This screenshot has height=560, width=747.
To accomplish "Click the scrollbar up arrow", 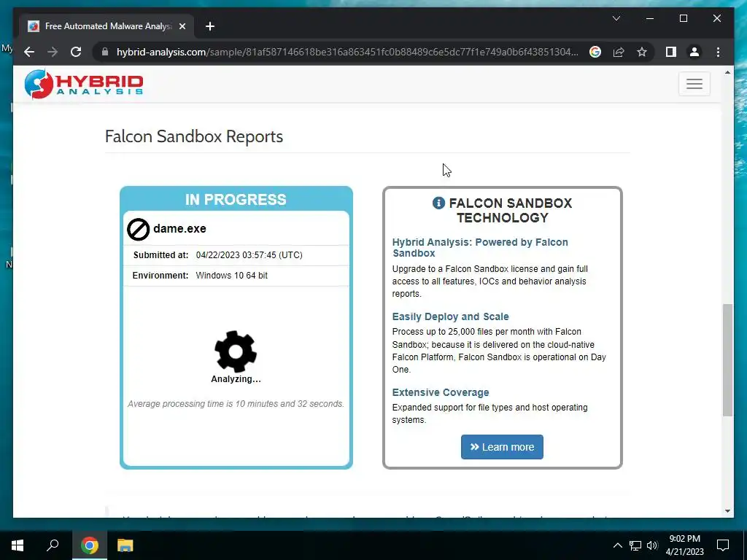I will click(x=727, y=73).
